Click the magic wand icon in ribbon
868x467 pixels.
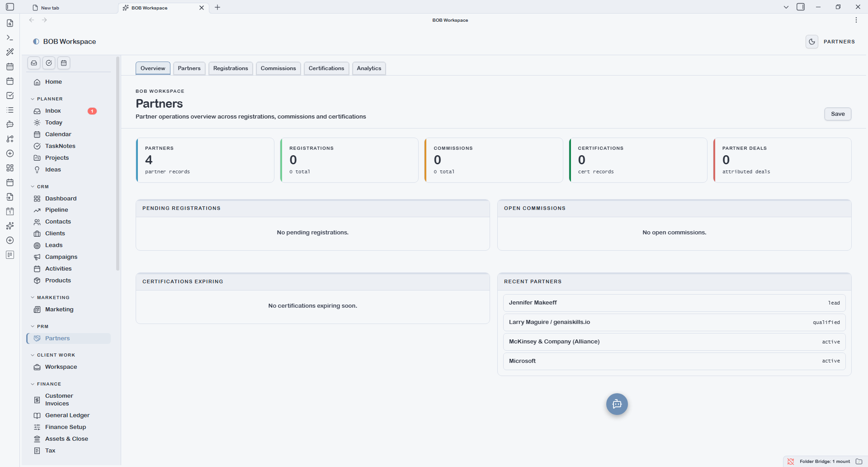10,52
